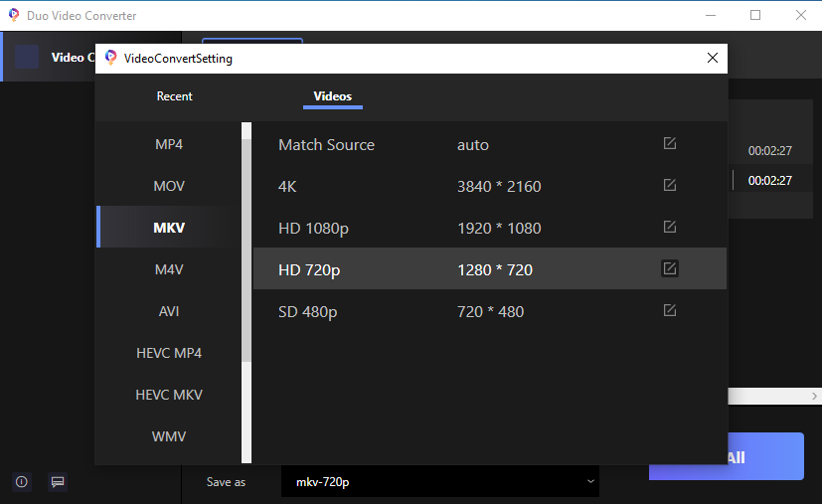This screenshot has width=822, height=504.
Task: Click the horizontal scrollbar right arrow
Action: pos(814,396)
